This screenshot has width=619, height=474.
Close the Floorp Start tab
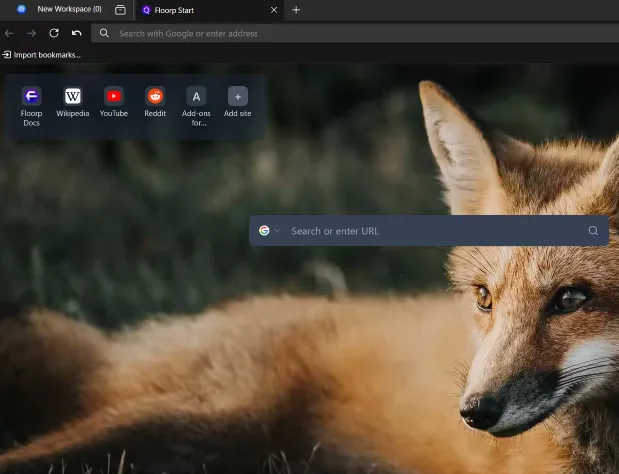(x=274, y=10)
